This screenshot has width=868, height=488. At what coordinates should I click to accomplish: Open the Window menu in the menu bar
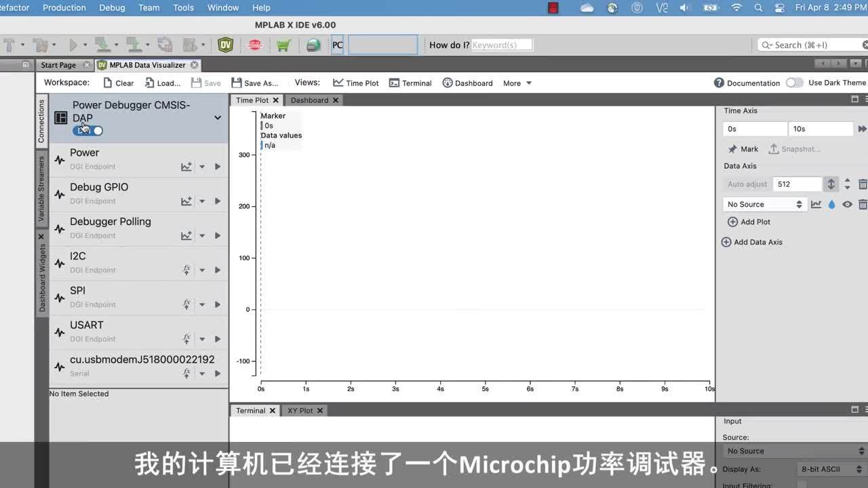click(222, 7)
